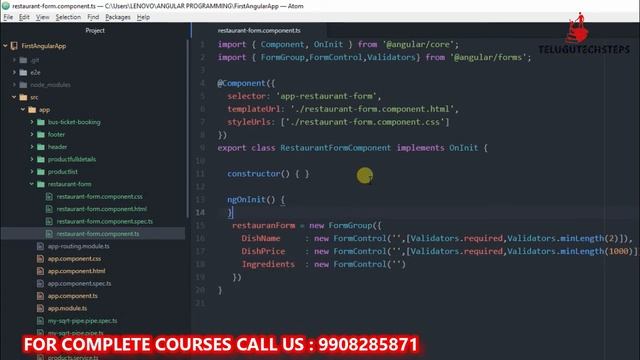
Task: Open the Packages menu
Action: [118, 17]
